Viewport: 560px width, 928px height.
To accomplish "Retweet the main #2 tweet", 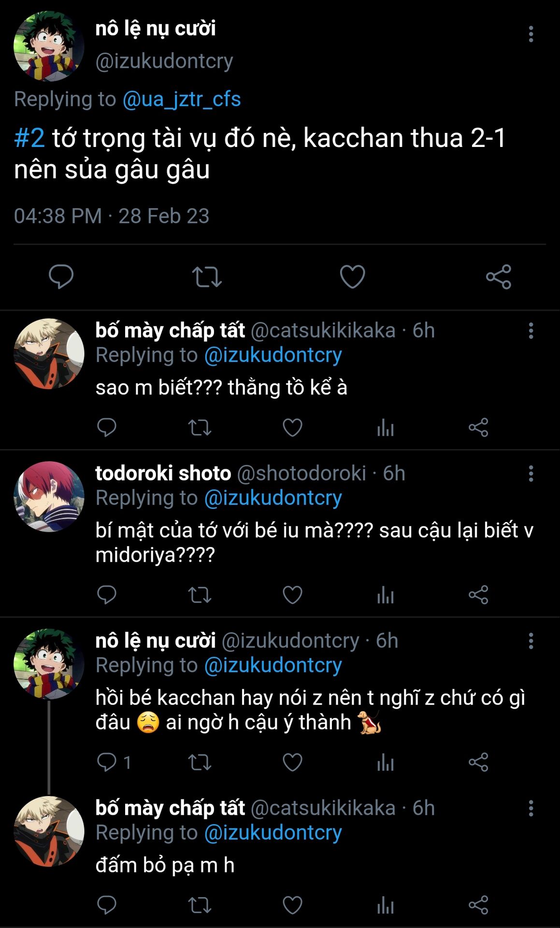I will 207,276.
